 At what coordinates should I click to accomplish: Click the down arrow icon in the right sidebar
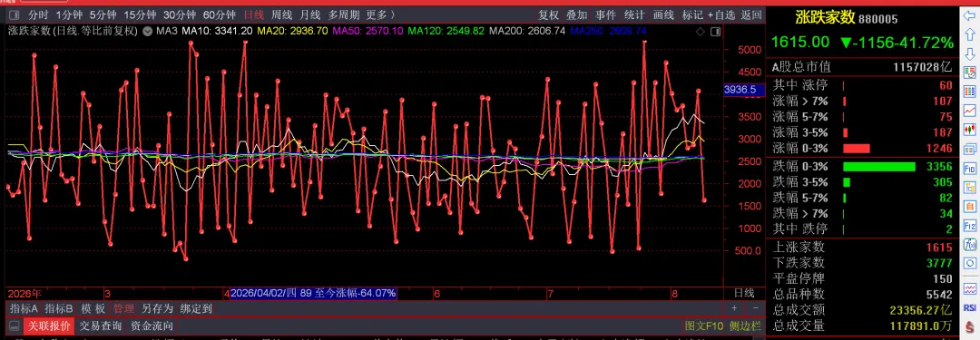970,53
